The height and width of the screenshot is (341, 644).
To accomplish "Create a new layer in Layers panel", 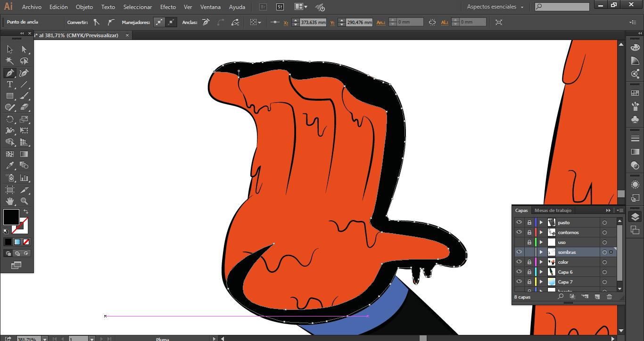I will 597,297.
